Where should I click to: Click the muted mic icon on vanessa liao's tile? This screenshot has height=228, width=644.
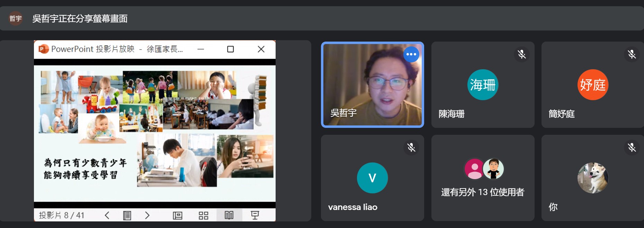411,148
